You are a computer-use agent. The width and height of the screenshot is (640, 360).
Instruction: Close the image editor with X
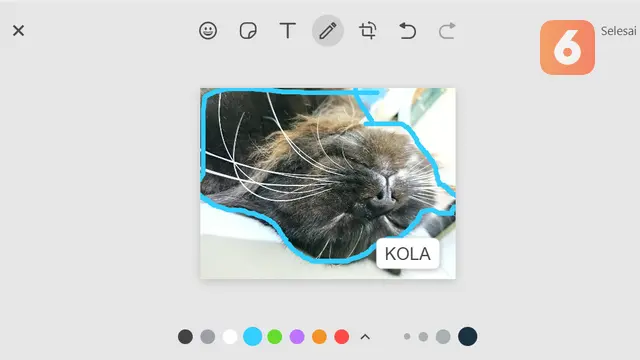[x=18, y=31]
